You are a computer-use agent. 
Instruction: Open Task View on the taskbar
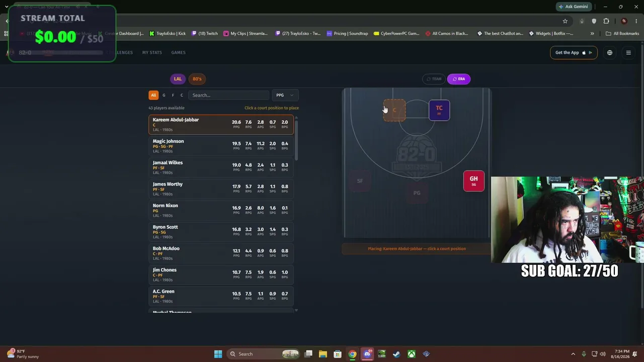(308, 354)
